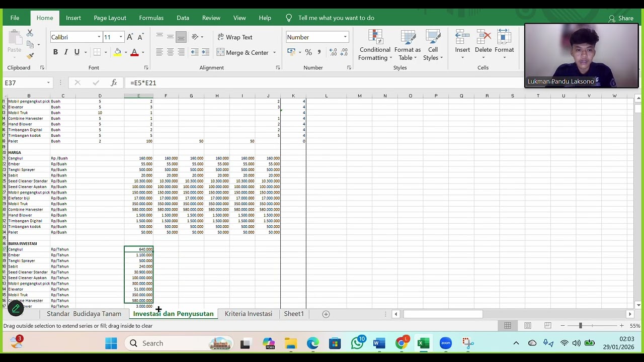644x362 pixels.
Task: Open the Formulas ribbon tab
Action: tap(151, 18)
